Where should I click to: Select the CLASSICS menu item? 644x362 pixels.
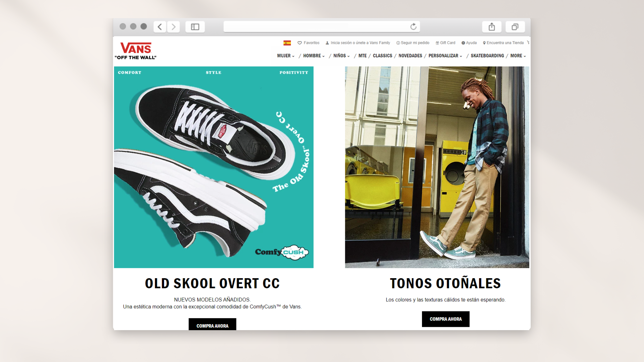(382, 56)
